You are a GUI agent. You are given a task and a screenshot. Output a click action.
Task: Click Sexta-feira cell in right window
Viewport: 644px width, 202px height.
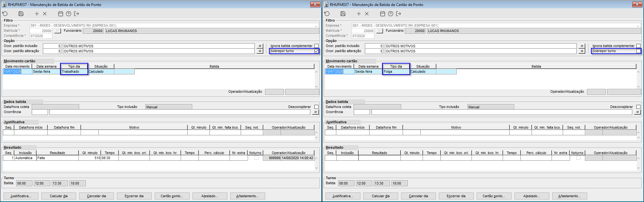pos(368,71)
